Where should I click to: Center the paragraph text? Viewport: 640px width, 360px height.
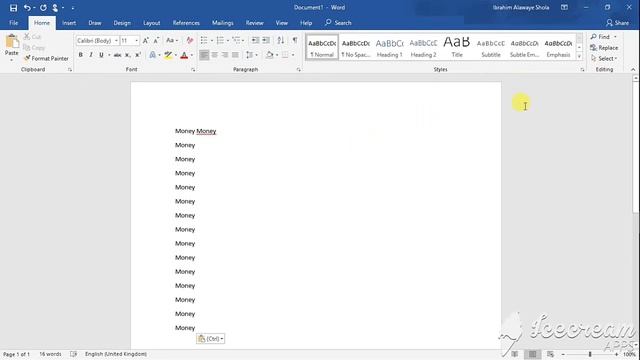click(x=214, y=55)
